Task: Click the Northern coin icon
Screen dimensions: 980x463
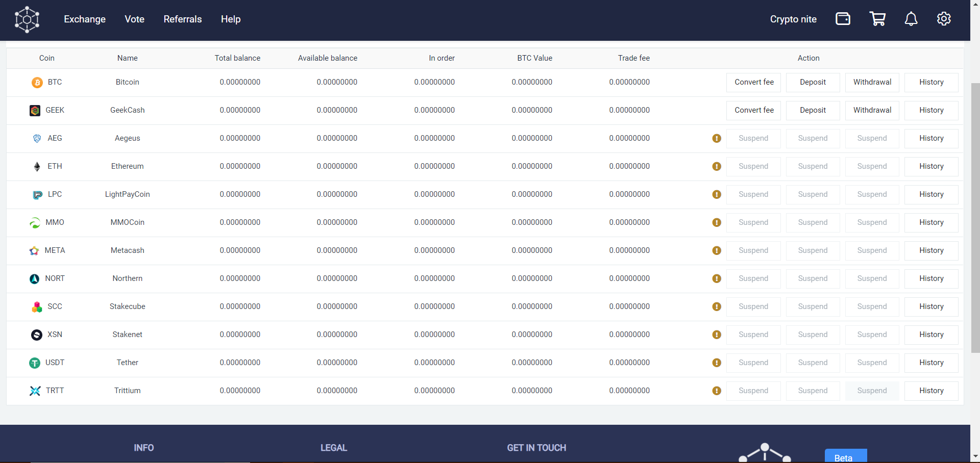Action: (34, 279)
